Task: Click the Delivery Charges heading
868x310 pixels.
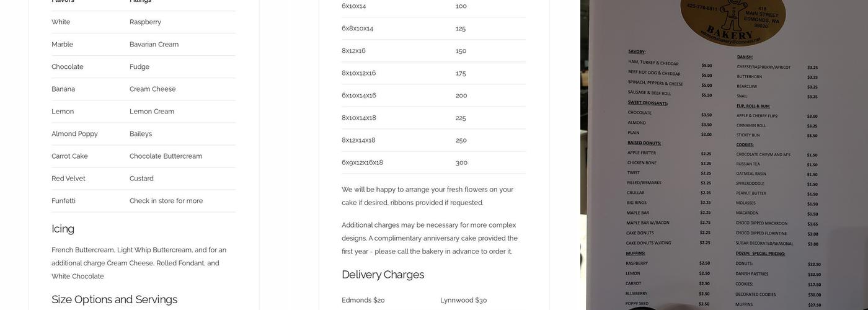Action: point(383,275)
